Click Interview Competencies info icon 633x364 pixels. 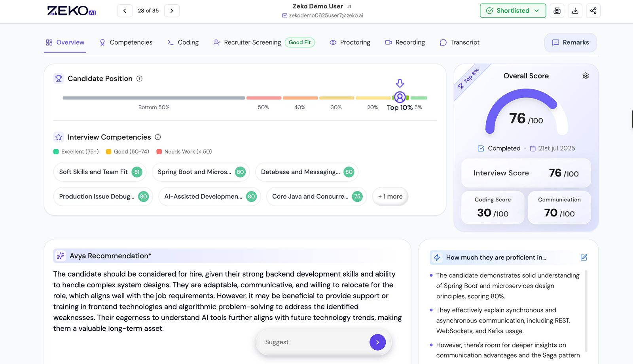158,137
